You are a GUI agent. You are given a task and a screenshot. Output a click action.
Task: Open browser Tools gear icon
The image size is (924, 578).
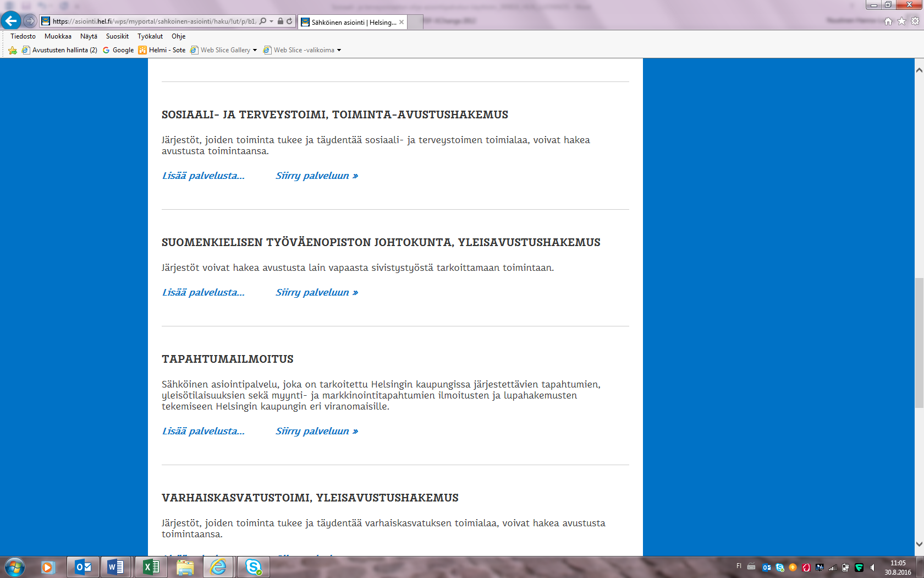pos(915,21)
